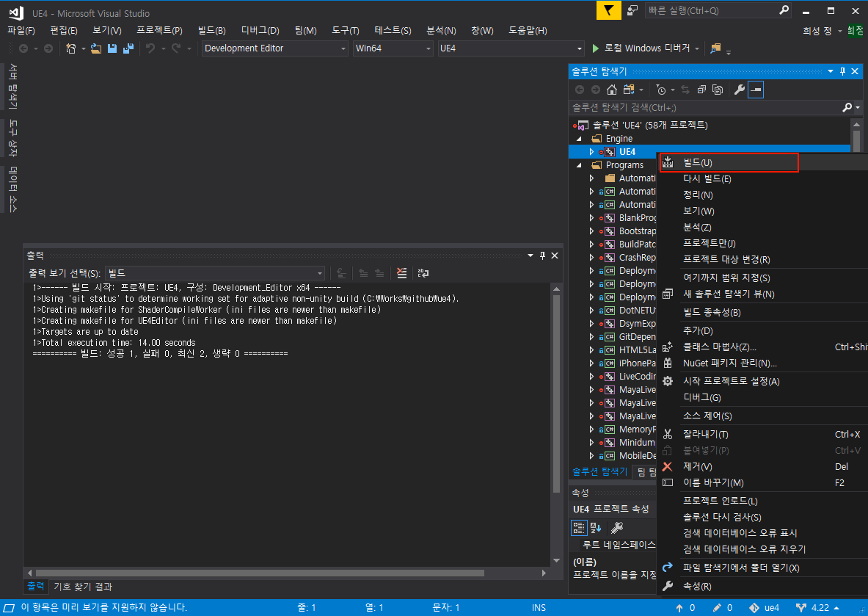Sort properties alphabetically in the properties panel
Screen dimensions: 868x616
[596, 528]
